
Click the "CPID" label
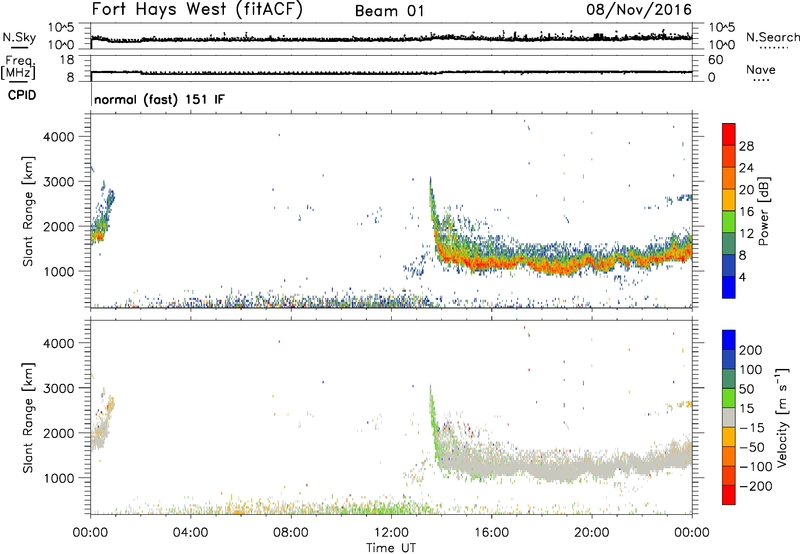[x=22, y=95]
